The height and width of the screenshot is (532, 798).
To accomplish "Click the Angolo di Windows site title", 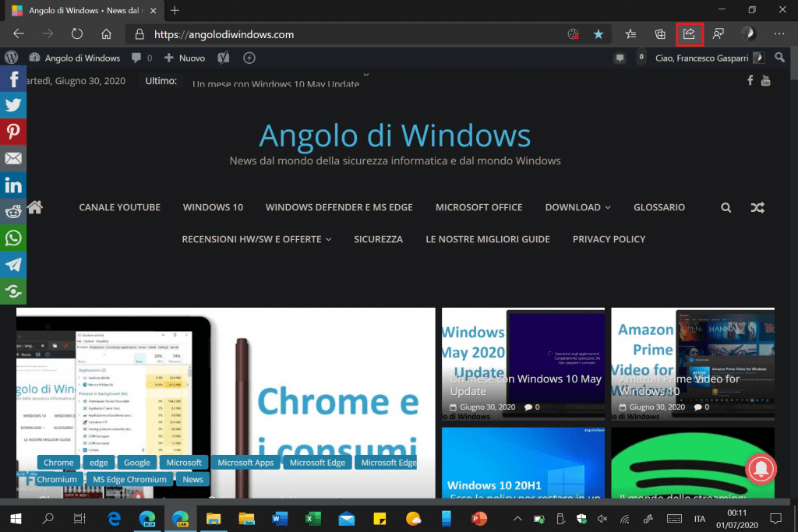I will 394,136.
